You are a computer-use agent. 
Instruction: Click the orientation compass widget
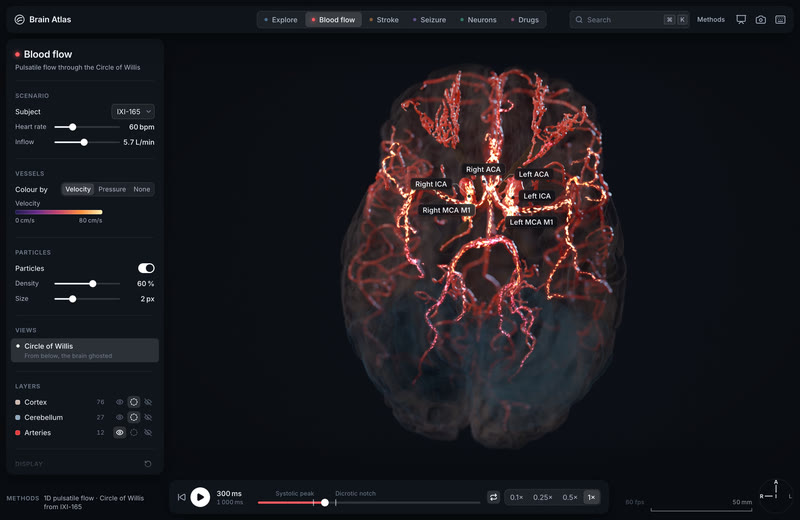pos(776,496)
